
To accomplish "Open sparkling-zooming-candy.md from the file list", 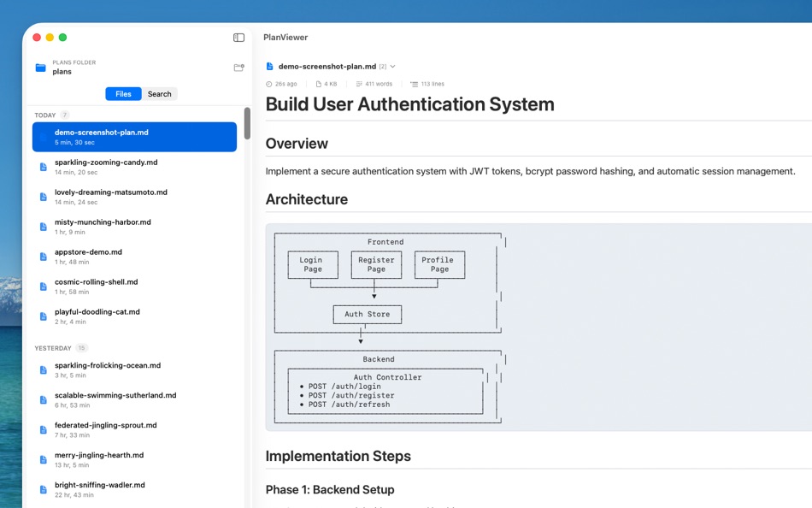I will coord(135,167).
